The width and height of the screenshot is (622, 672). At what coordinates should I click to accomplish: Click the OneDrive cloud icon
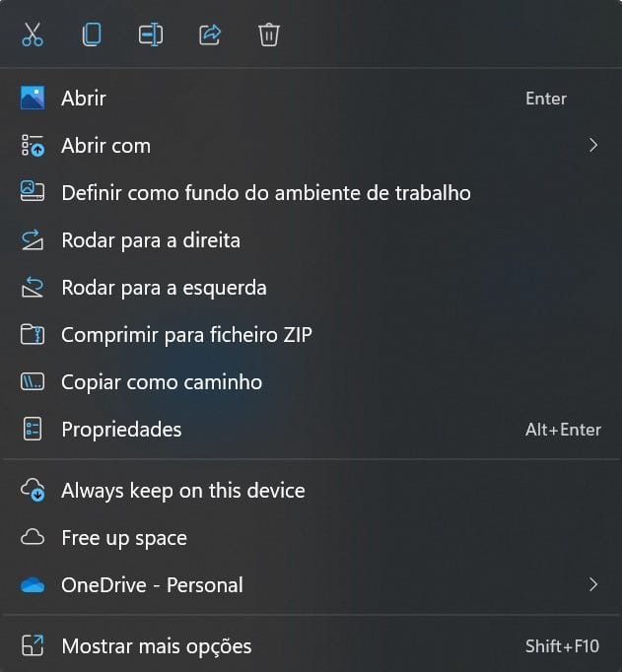click(33, 585)
